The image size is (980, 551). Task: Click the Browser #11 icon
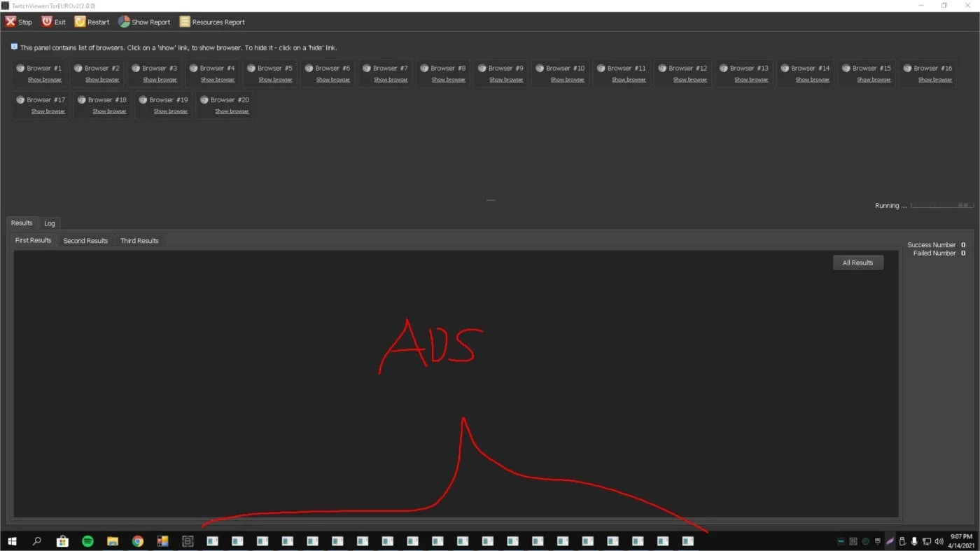click(601, 69)
